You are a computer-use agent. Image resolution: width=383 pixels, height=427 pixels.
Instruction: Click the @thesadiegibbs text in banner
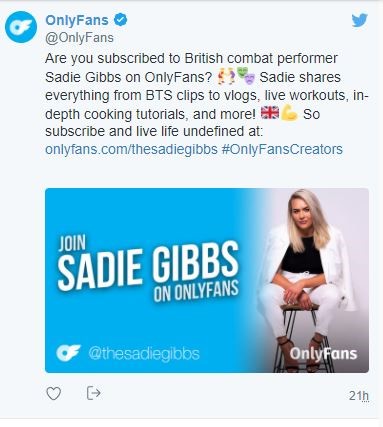pos(144,353)
